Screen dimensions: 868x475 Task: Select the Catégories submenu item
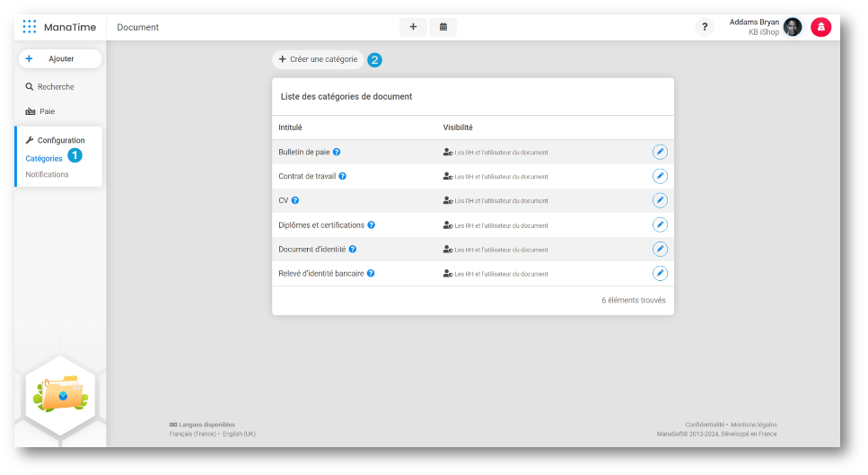pos(44,158)
